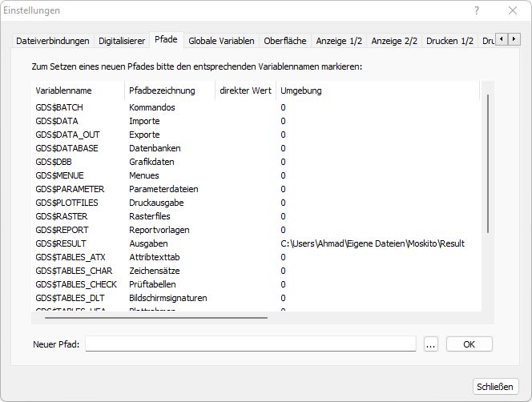Click the Schließen button

(495, 386)
